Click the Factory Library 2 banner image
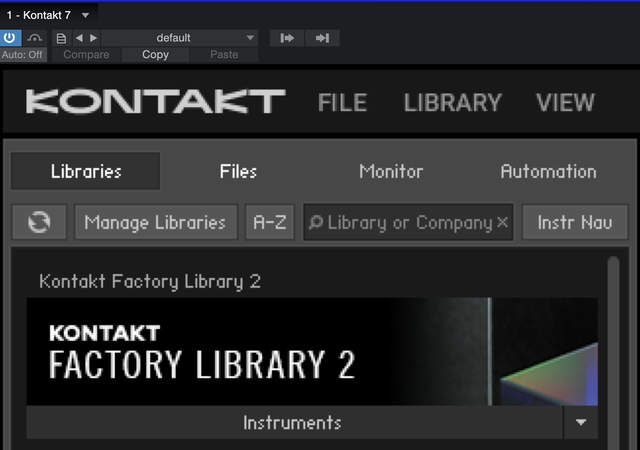Screen dimensions: 640x450 (x=312, y=352)
